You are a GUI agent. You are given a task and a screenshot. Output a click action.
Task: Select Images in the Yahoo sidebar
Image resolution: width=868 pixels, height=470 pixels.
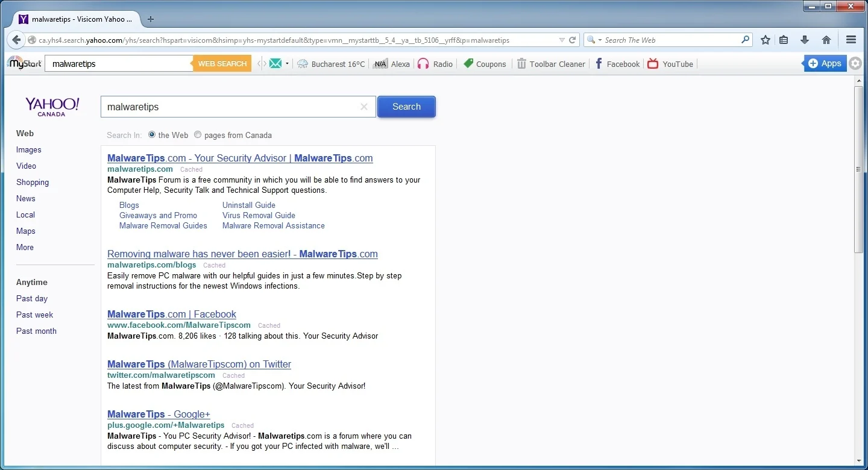pyautogui.click(x=29, y=149)
